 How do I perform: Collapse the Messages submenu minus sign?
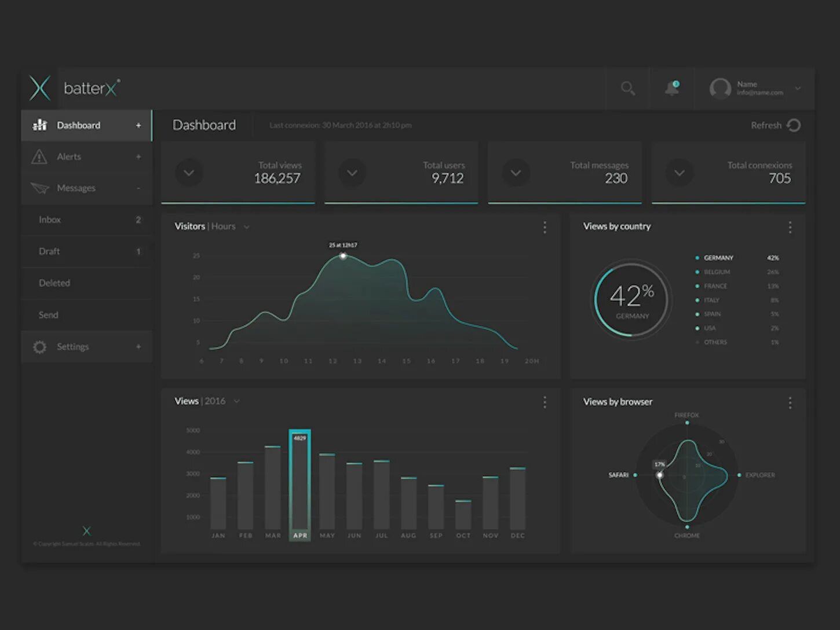(x=138, y=188)
